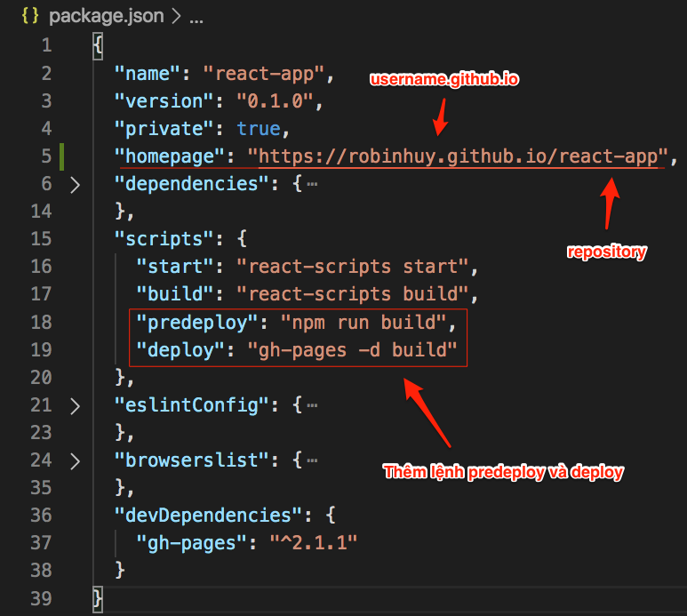Click the "^2.1.1" version value
The width and height of the screenshot is (687, 616).
[314, 543]
